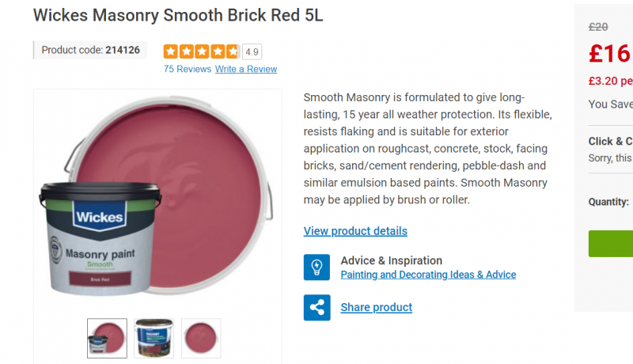The image size is (633, 364).
Task: Open the View product details link
Action: [x=355, y=231]
